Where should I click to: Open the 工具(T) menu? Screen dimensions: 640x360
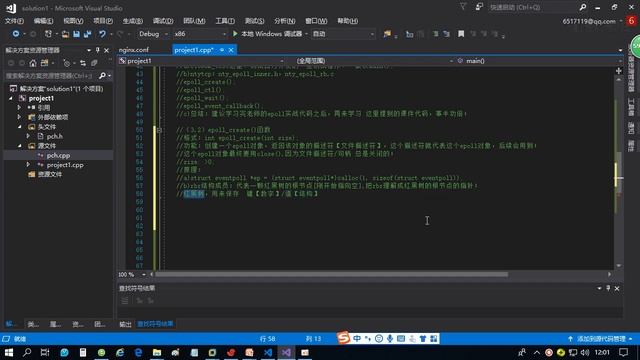click(225, 21)
